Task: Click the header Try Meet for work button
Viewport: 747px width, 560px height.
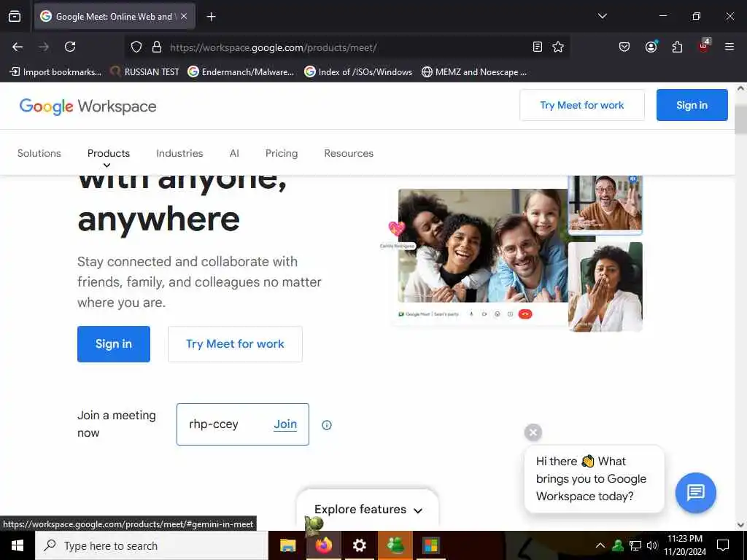Action: [x=581, y=105]
